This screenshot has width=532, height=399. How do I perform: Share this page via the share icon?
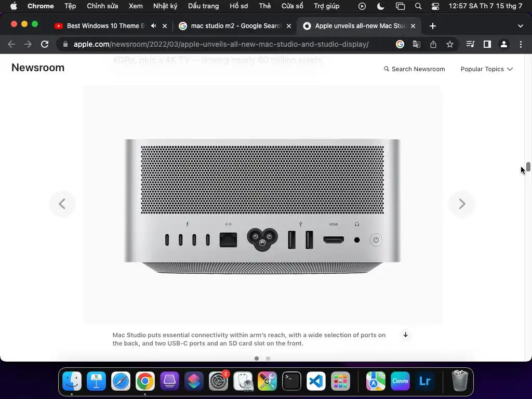click(433, 44)
